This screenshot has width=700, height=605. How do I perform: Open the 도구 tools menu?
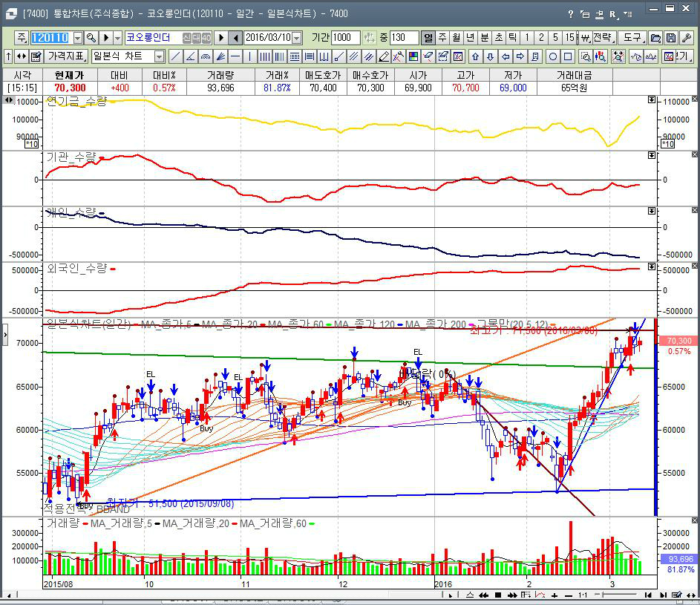click(632, 38)
